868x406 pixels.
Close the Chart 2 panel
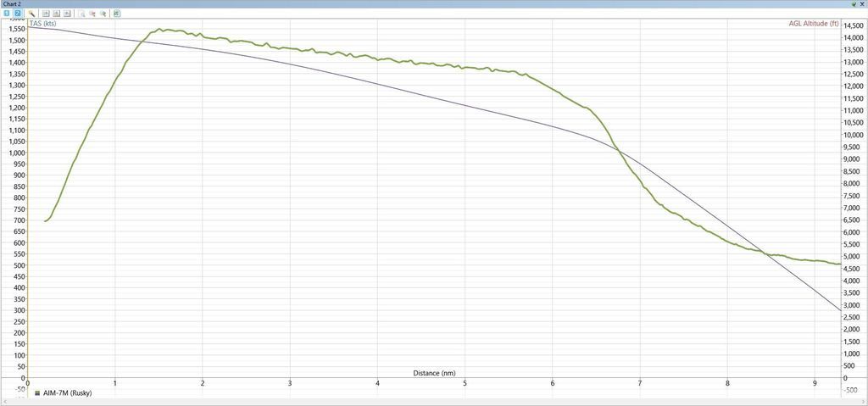[862, 4]
